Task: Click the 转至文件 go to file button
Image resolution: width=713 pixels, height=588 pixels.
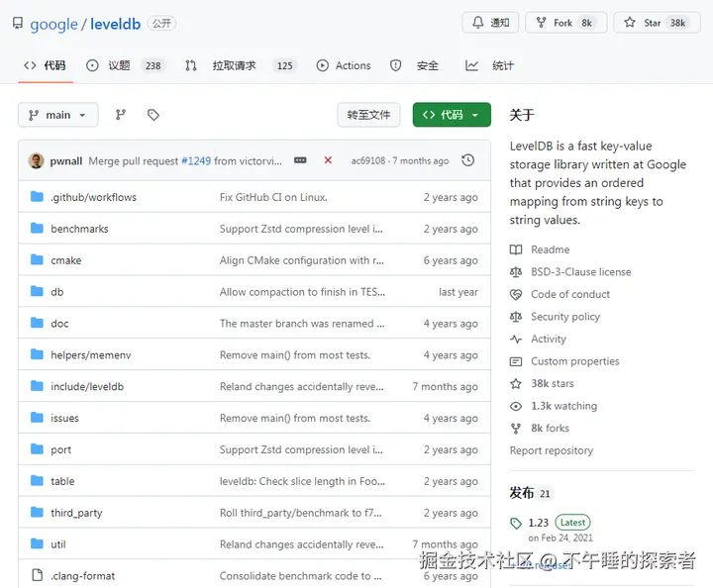Action: (x=368, y=115)
